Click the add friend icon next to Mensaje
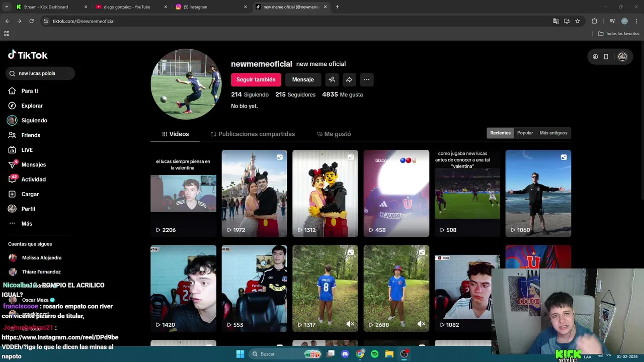This screenshot has height=362, width=644. (x=332, y=79)
